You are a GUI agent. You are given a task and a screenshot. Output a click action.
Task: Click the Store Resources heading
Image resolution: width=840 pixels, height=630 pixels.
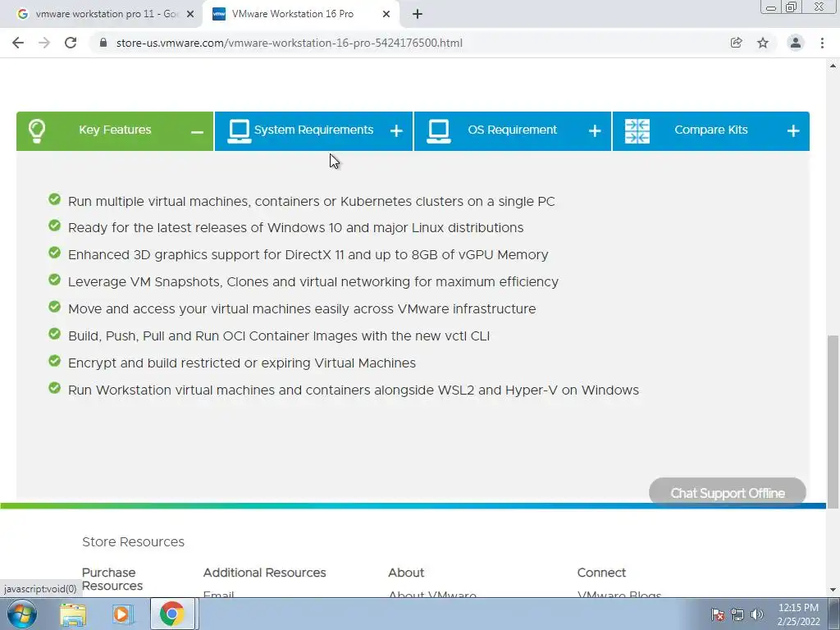(x=133, y=541)
